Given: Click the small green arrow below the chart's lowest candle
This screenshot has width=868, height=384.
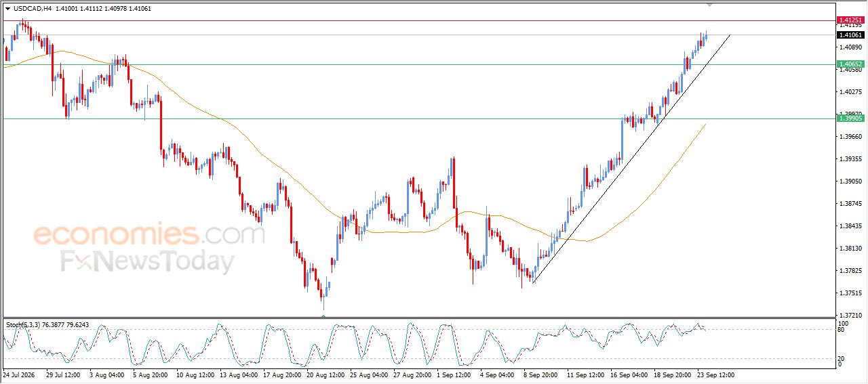Looking at the screenshot, I should 323,316.
